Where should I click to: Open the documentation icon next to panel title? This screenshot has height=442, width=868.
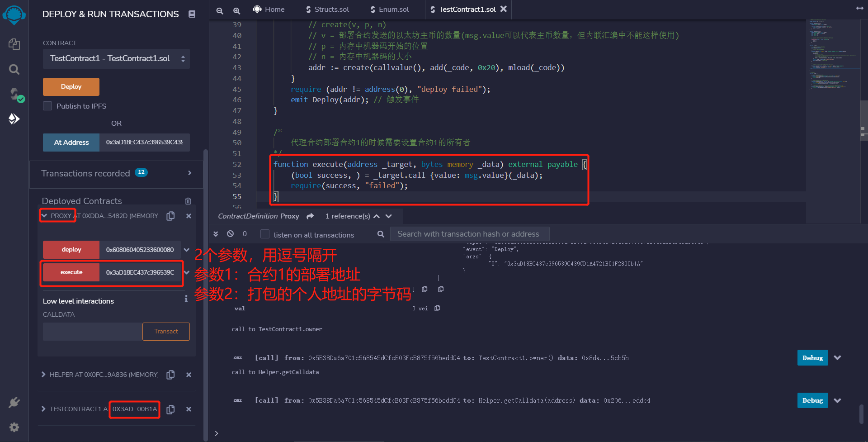click(x=192, y=14)
